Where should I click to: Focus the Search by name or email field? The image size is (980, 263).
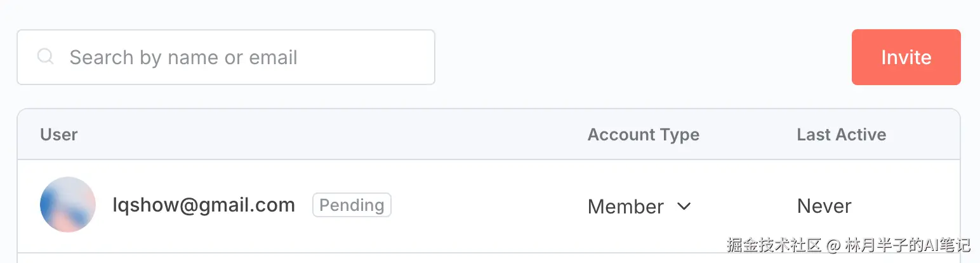pyautogui.click(x=241, y=57)
